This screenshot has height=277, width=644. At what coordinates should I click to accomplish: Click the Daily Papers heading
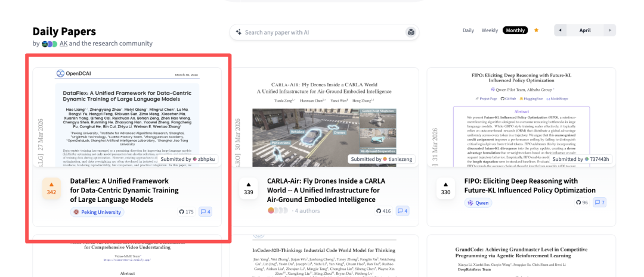(x=64, y=31)
